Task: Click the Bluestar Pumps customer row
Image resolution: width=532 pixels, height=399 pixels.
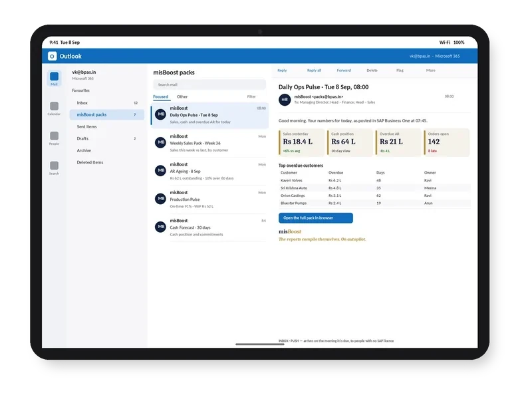Action: coord(374,203)
